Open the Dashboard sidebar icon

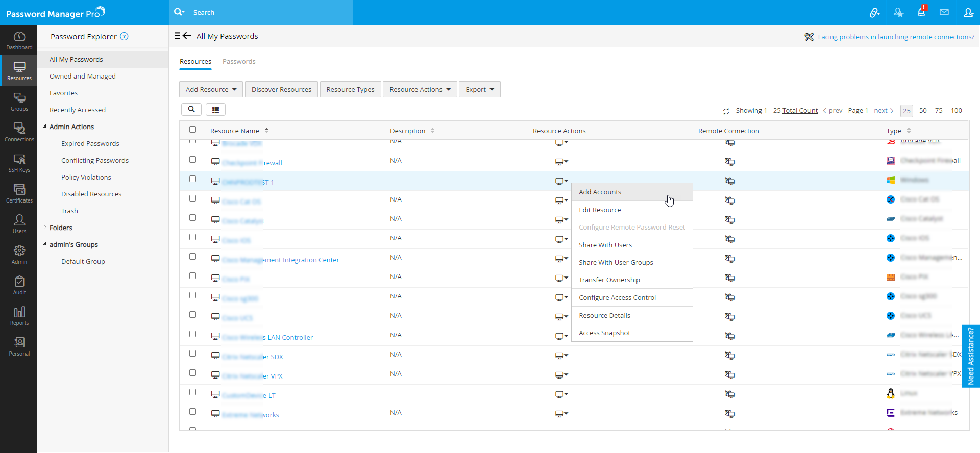pos(19,40)
